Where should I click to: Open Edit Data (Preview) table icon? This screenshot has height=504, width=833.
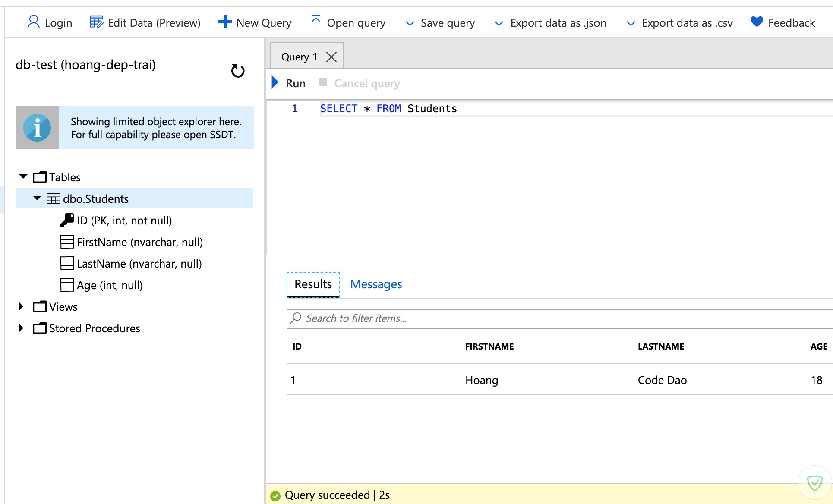96,22
